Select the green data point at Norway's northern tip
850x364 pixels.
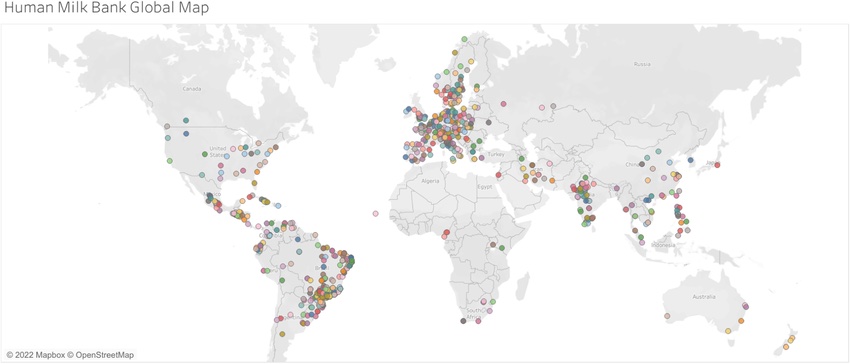[464, 39]
